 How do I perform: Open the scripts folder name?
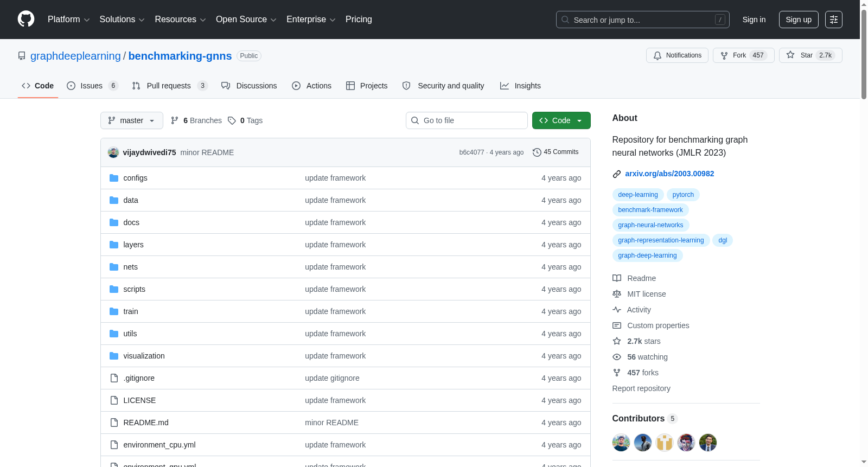coord(134,289)
